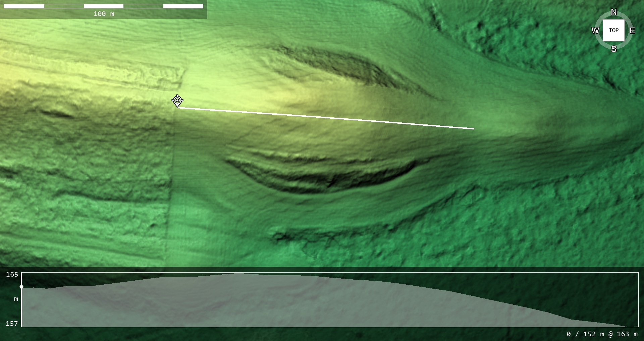Click the E (east) compass label
Screen dimensions: 644x341
(632, 31)
